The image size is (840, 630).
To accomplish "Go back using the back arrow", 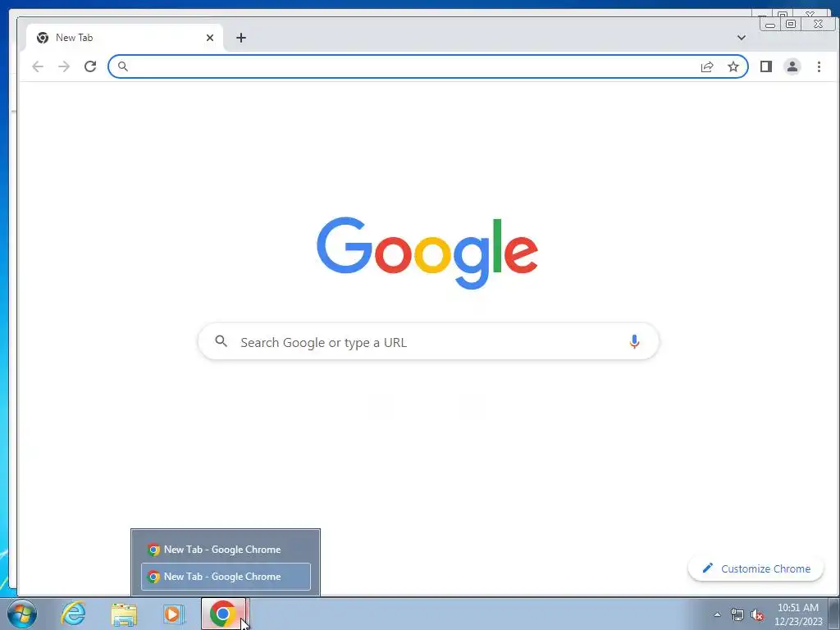I will point(38,66).
